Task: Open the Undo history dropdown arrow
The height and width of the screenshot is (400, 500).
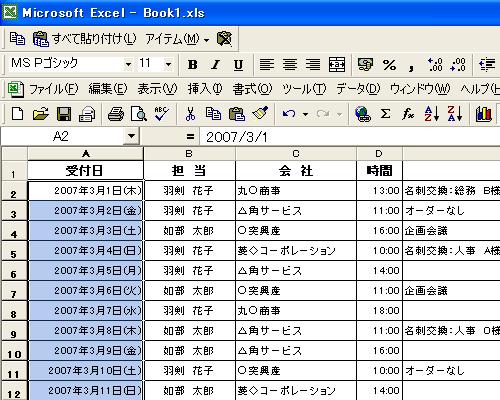Action: (305, 114)
